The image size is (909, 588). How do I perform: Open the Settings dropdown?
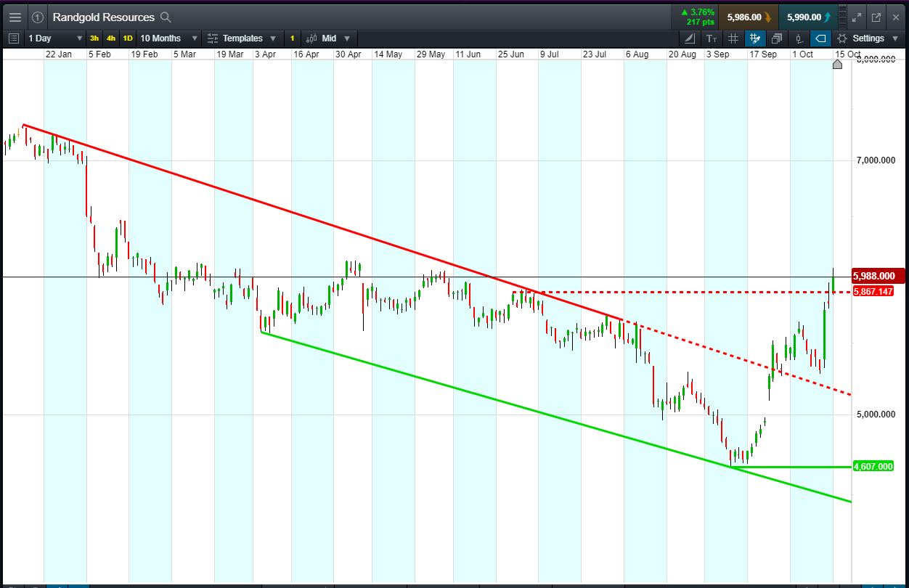pyautogui.click(x=868, y=38)
